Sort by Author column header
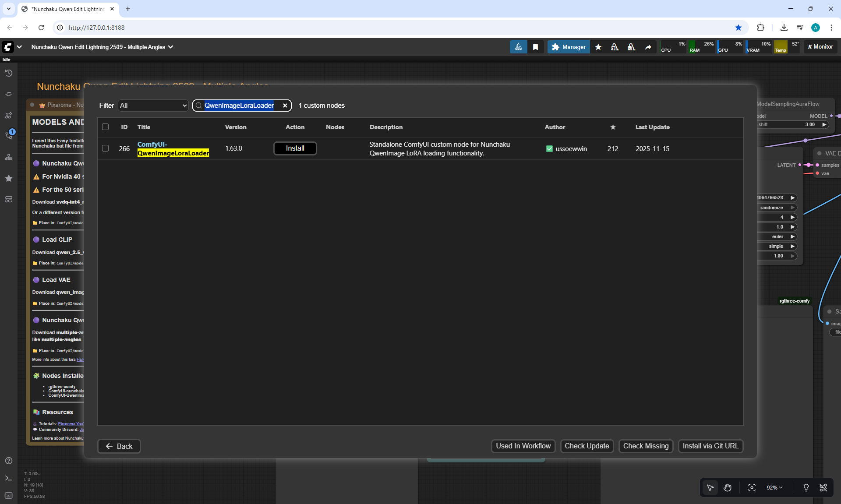The image size is (841, 504). click(555, 127)
